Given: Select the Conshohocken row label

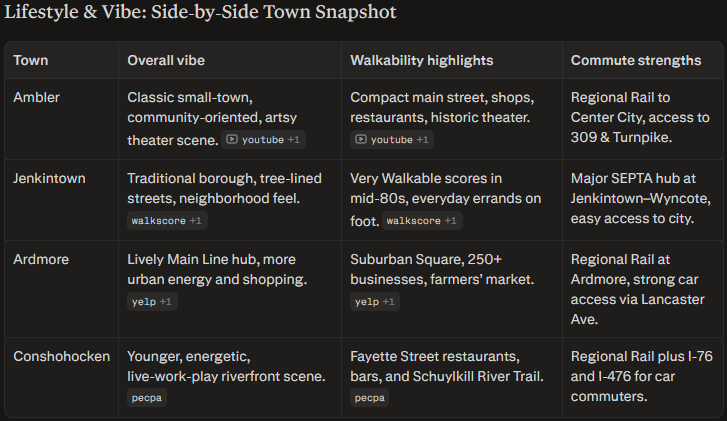Looking at the screenshot, I should [x=62, y=356].
